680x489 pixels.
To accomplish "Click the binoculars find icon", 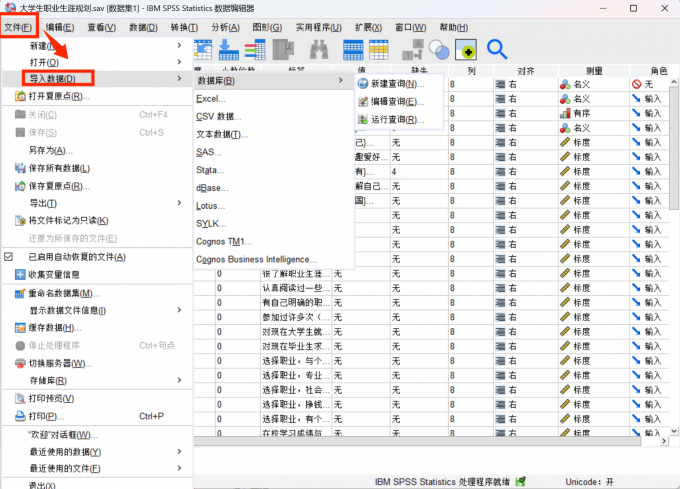I will point(319,49).
